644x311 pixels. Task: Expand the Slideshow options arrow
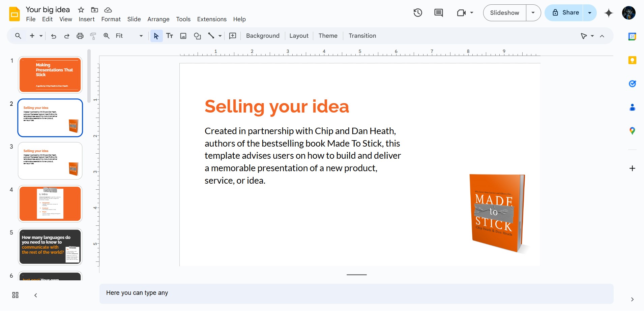(533, 13)
